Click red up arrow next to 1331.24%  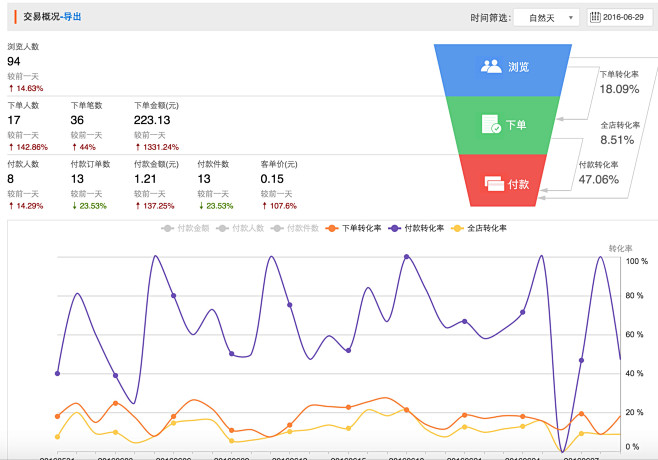point(138,147)
